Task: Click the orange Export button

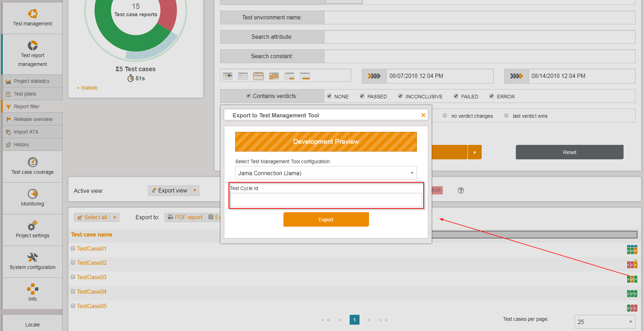Action: tap(326, 220)
